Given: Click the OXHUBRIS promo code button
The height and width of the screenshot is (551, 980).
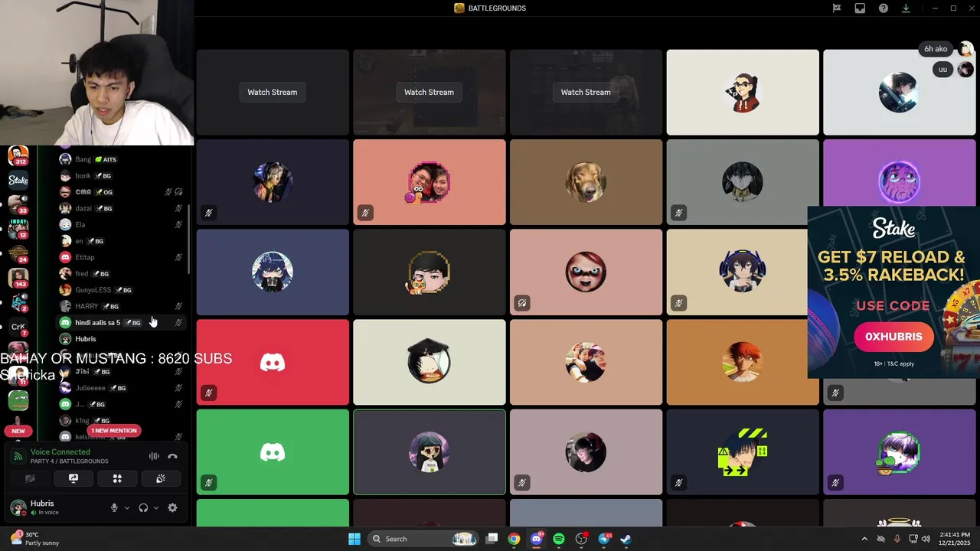Looking at the screenshot, I should [893, 337].
